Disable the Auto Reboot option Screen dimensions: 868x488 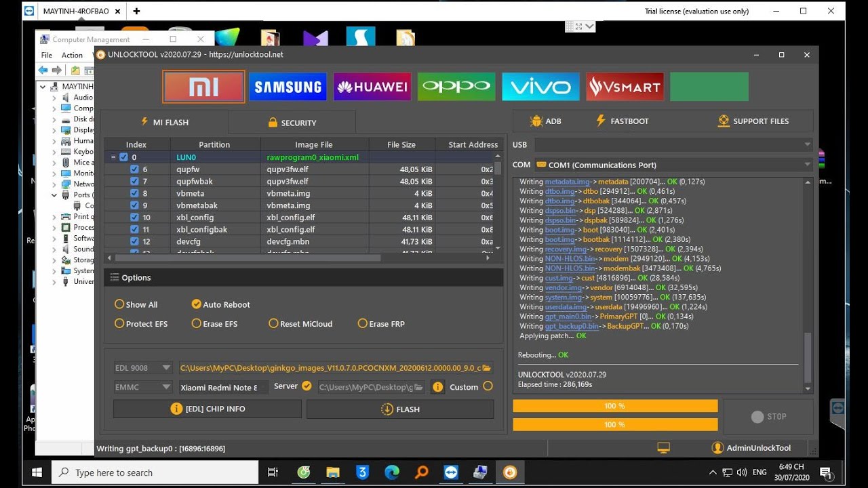(x=197, y=304)
